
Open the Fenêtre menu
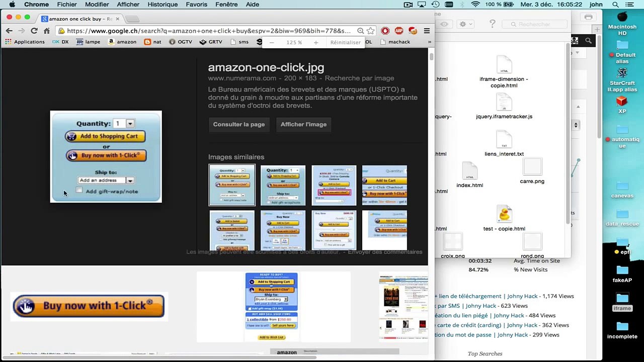[226, 5]
